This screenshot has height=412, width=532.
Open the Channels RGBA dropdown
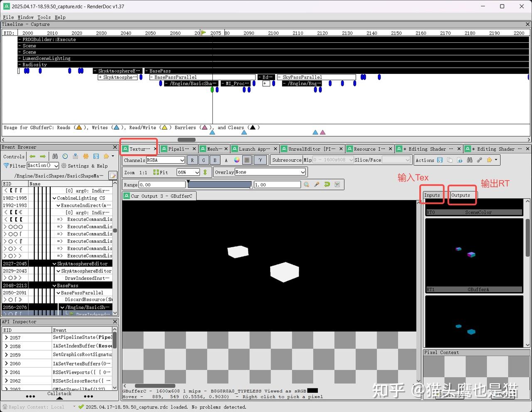165,160
